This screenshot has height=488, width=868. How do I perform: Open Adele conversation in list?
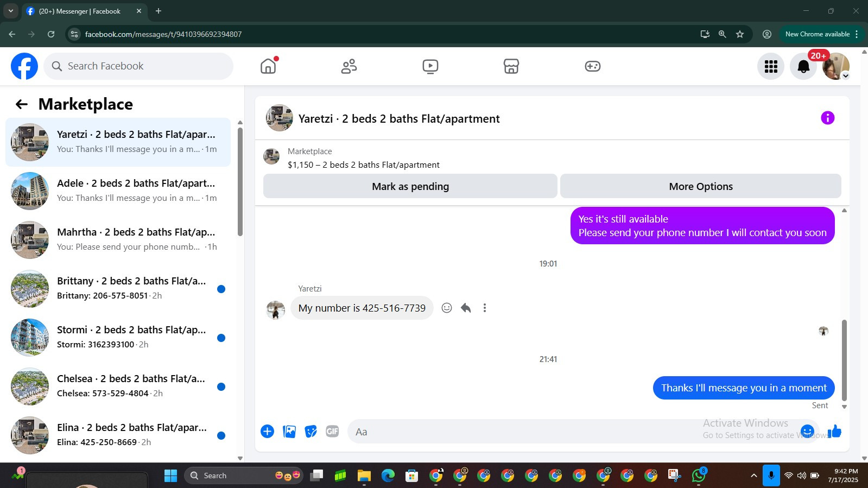[118, 191]
